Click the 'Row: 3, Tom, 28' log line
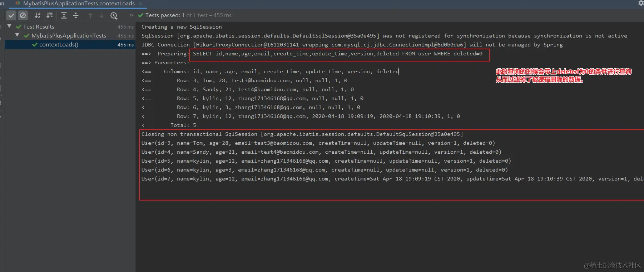The width and height of the screenshot is (644, 272). point(244,80)
